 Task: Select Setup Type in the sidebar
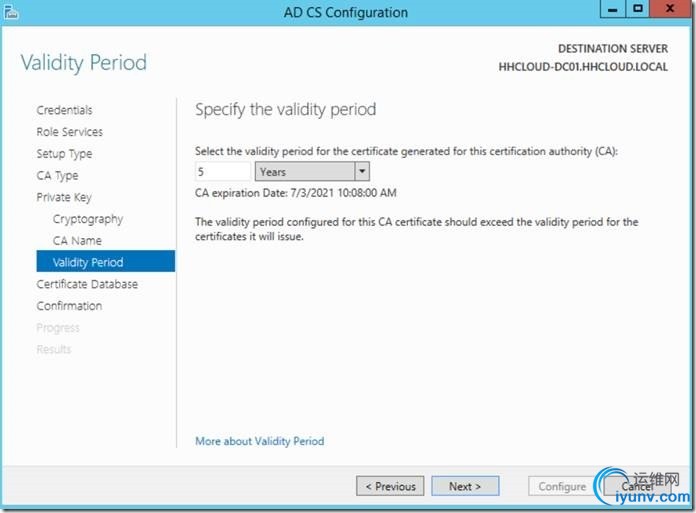64,154
